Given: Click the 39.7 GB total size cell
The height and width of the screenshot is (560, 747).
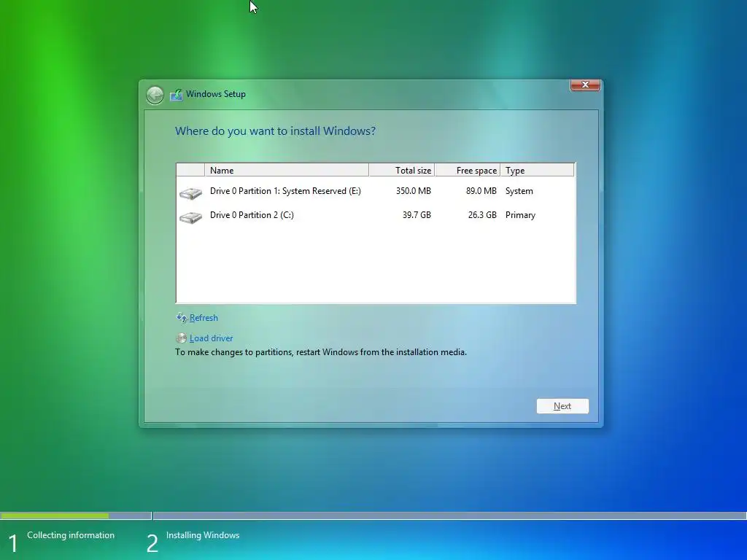Looking at the screenshot, I should click(417, 215).
